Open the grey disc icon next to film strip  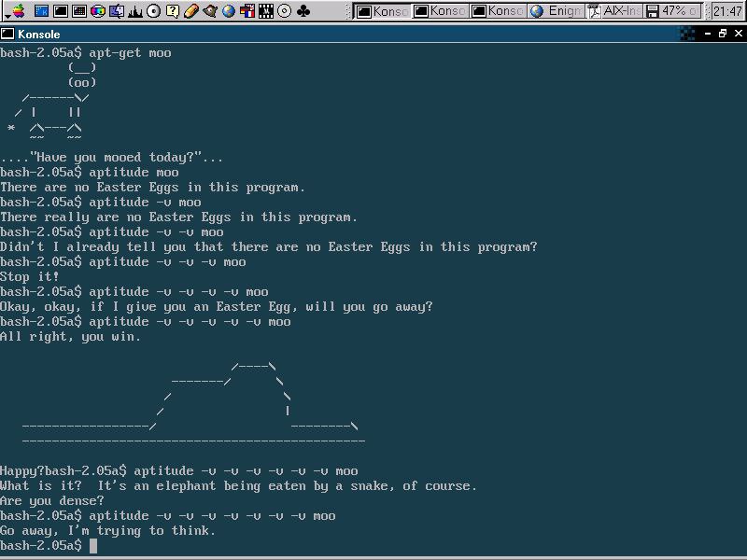click(x=285, y=10)
